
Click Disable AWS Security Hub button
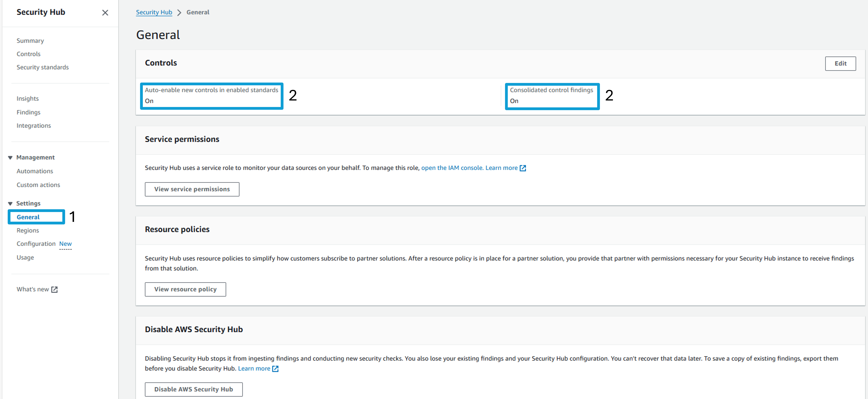[194, 389]
